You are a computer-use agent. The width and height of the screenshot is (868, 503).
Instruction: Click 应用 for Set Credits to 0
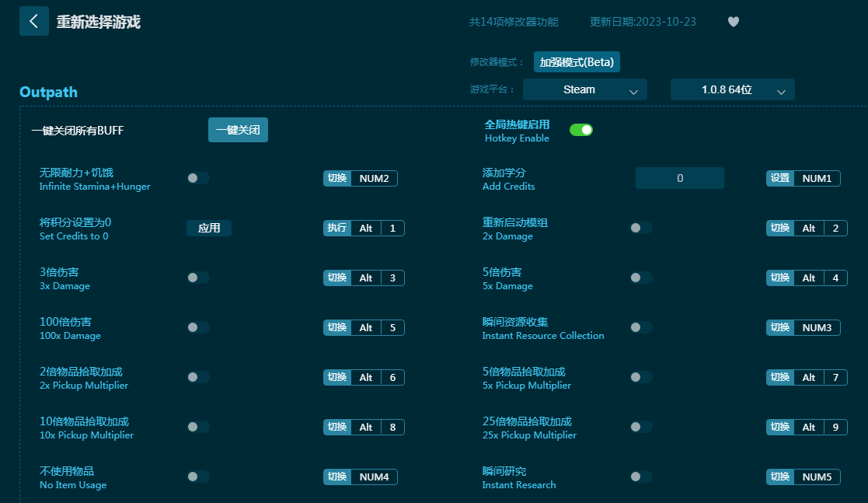[x=209, y=228]
